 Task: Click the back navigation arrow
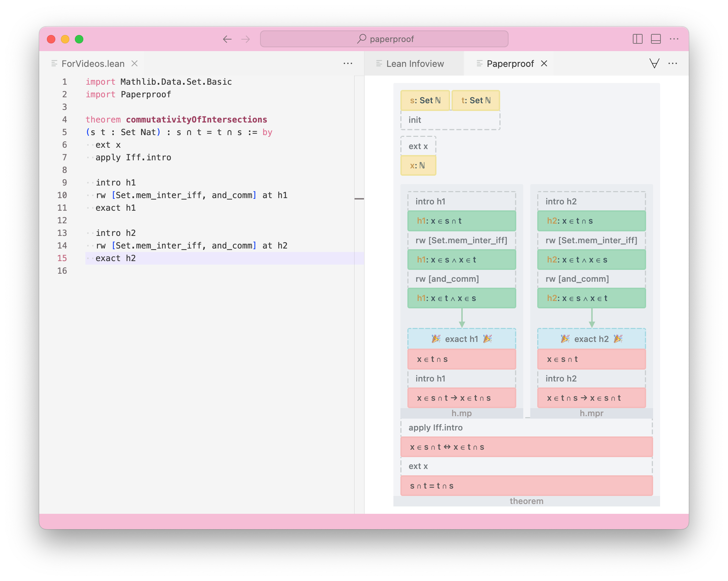pos(227,39)
